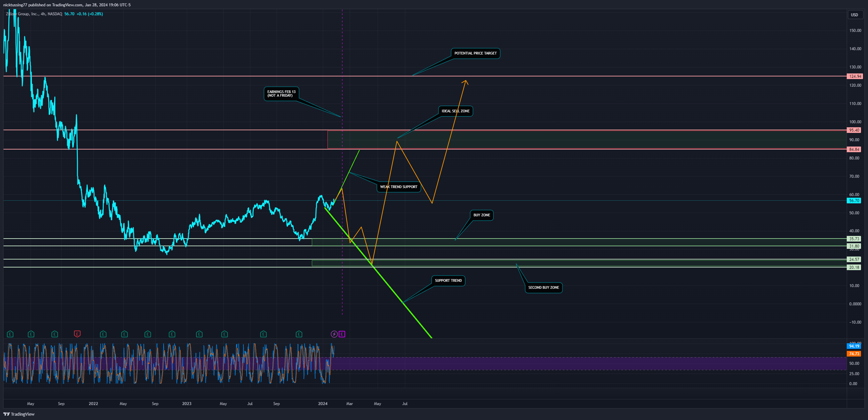Select the EARNINGS FEB 13 callout
868x420 pixels.
pos(281,94)
